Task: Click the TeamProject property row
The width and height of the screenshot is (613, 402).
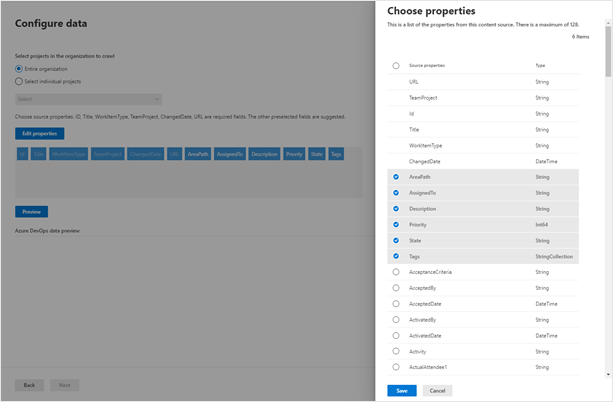Action: 483,98
